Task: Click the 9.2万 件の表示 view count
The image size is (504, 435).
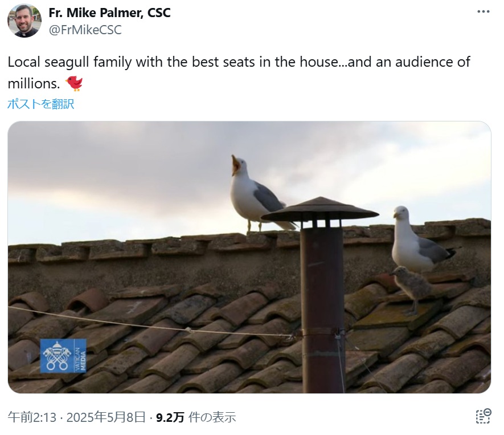Action: [x=196, y=417]
